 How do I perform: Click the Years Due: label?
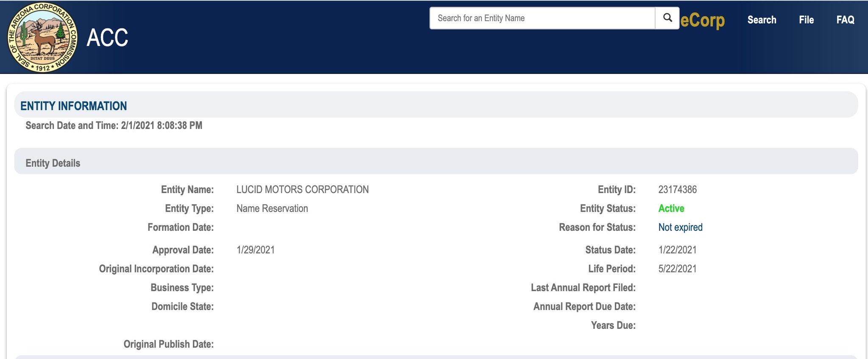(613, 325)
